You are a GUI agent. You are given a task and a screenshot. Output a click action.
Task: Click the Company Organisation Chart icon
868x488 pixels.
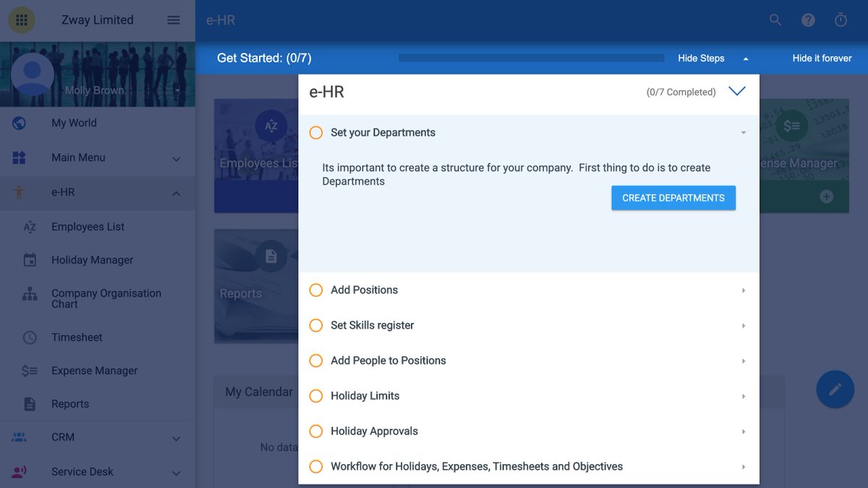point(30,294)
